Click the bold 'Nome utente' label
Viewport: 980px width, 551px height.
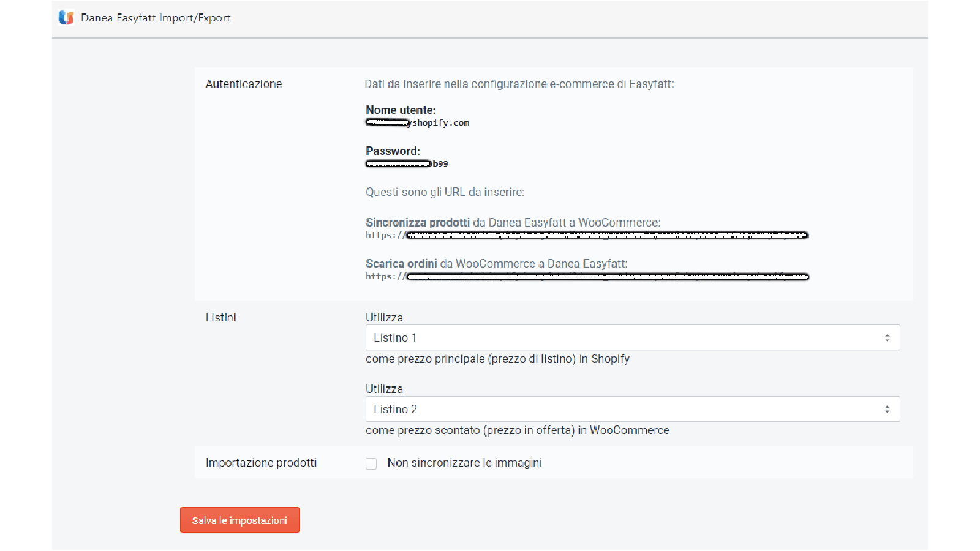click(400, 110)
